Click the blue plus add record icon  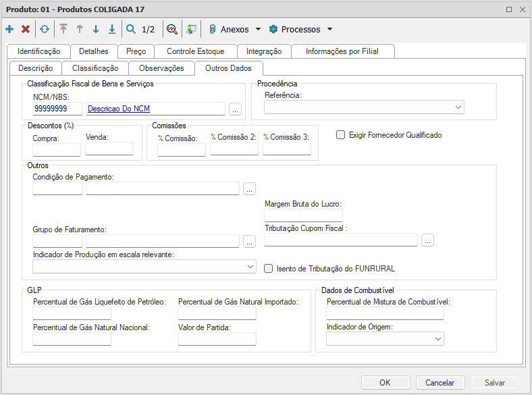pos(9,30)
